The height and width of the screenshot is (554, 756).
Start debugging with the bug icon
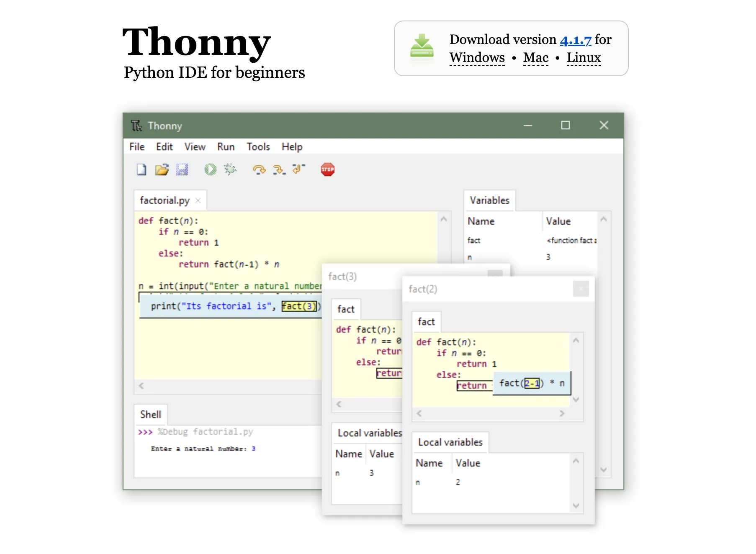click(x=230, y=169)
